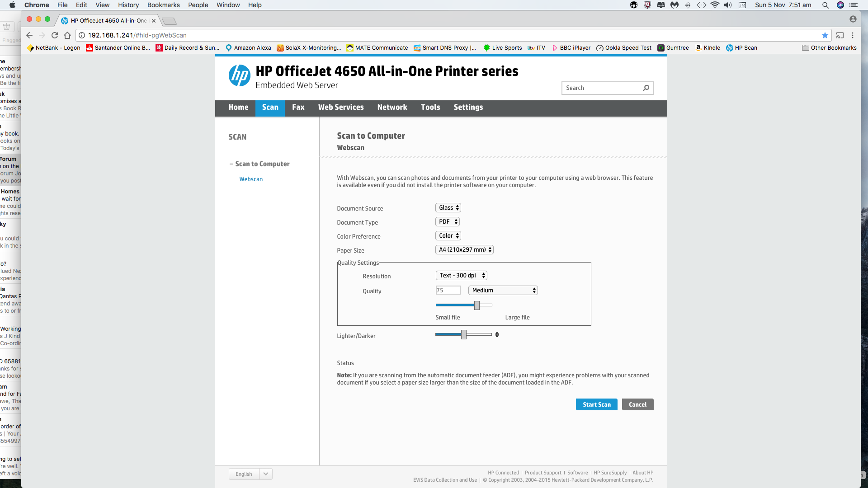Click the bookmark star icon
The width and height of the screenshot is (868, 488).
(x=825, y=35)
